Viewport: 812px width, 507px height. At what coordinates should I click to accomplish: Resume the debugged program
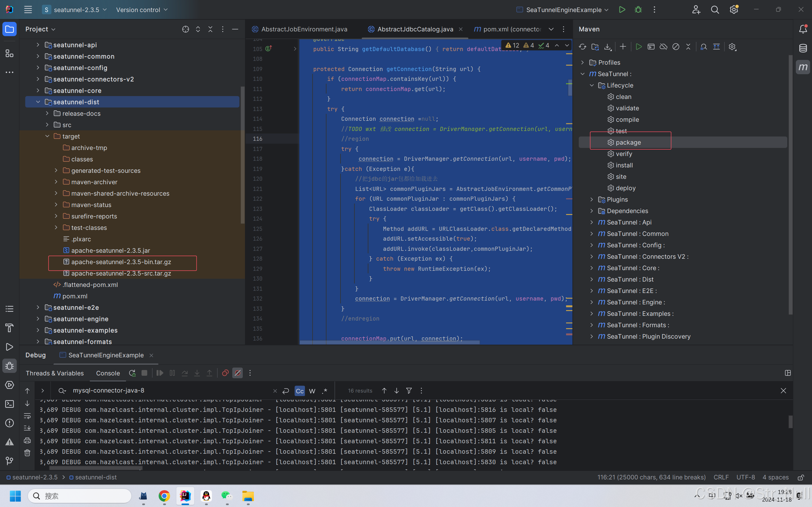[160, 373]
